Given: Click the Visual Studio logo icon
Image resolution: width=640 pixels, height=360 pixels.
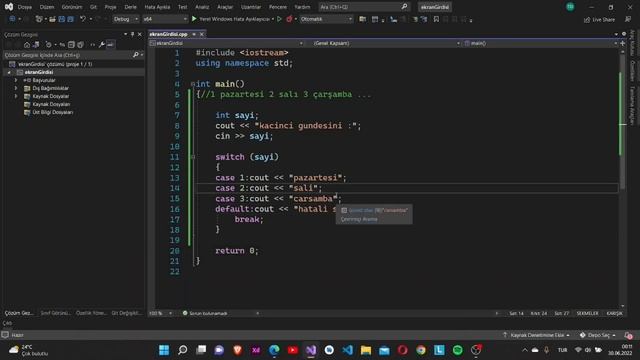Looking at the screenshot, I should pos(9,7).
